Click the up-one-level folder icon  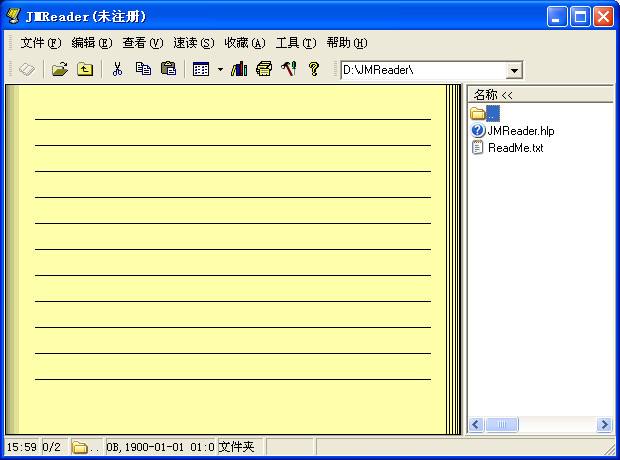pos(85,70)
